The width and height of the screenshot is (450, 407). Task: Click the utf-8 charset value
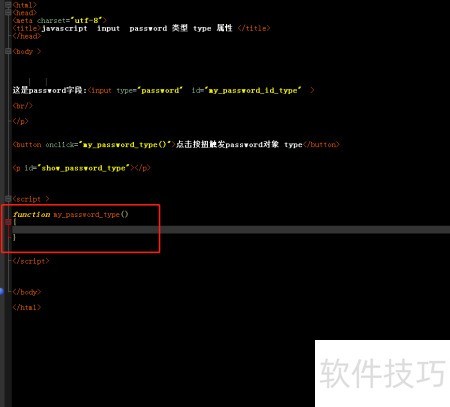coord(88,20)
